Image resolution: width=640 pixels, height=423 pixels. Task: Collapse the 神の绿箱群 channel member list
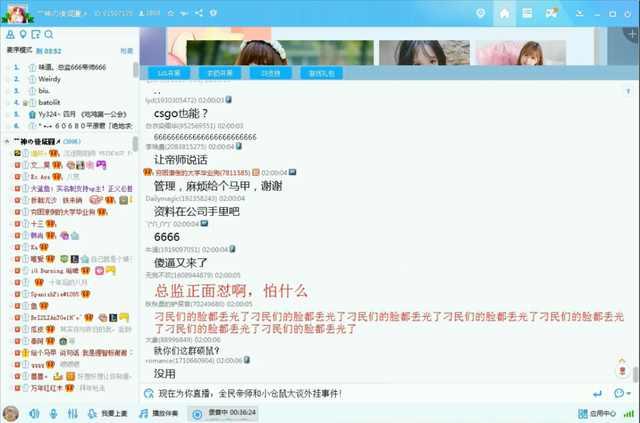pos(7,143)
